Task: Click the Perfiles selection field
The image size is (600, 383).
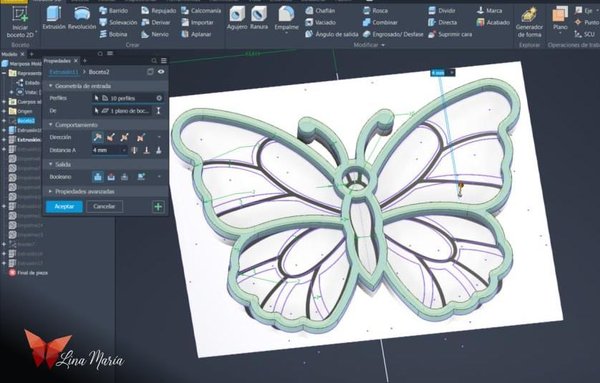Action: coord(128,98)
